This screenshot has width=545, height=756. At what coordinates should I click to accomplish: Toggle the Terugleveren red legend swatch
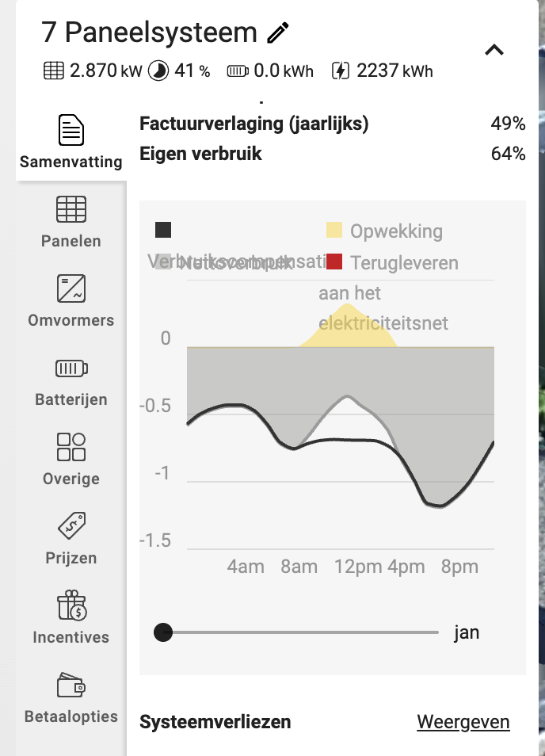pyautogui.click(x=334, y=262)
